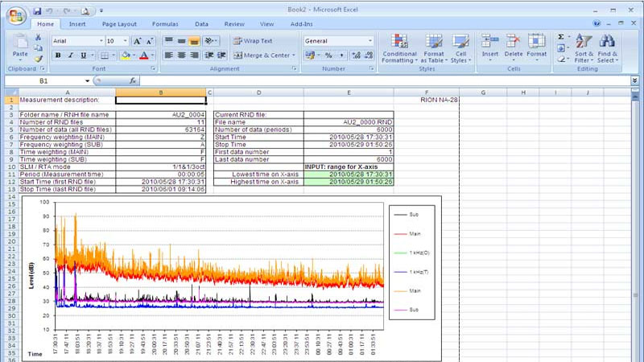Click the Office button

click(x=12, y=14)
